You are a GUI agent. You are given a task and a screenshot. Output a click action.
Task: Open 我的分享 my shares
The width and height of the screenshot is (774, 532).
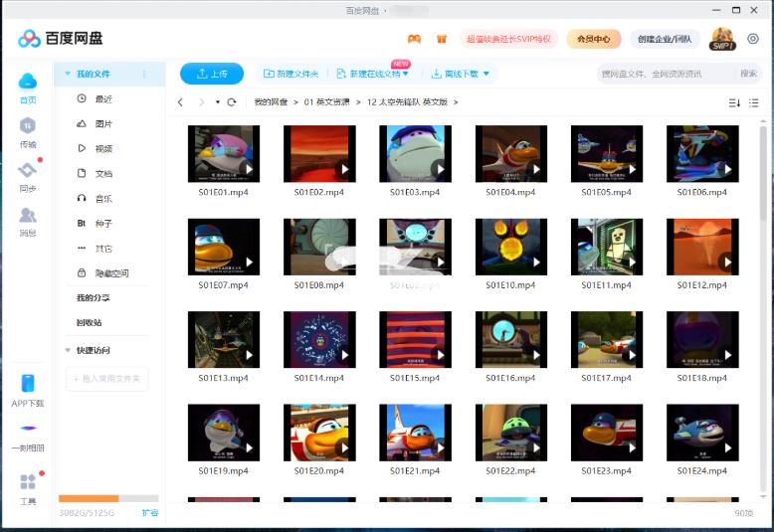coord(93,297)
